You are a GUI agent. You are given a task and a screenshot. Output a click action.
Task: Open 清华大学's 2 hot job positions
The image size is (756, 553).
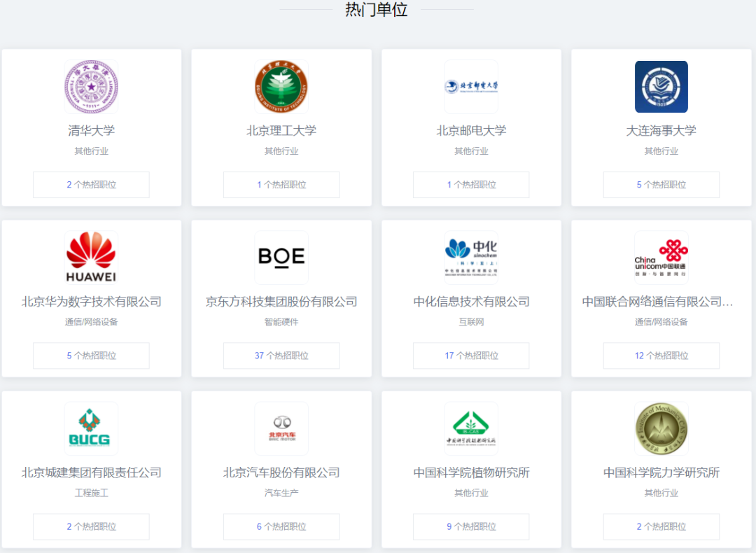tap(91, 184)
